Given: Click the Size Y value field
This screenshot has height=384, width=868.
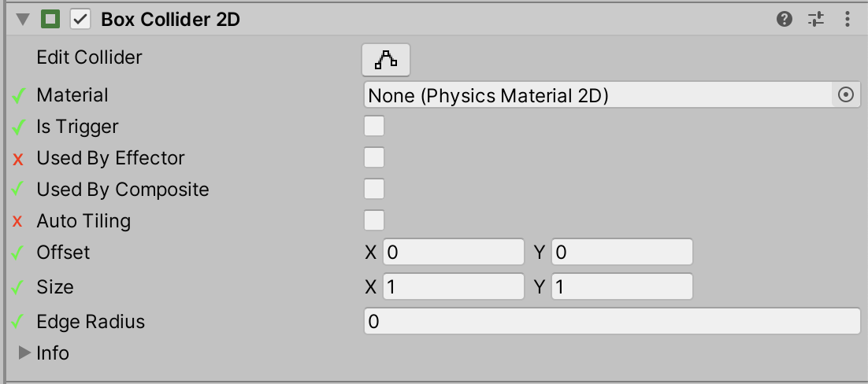Looking at the screenshot, I should coord(621,287).
